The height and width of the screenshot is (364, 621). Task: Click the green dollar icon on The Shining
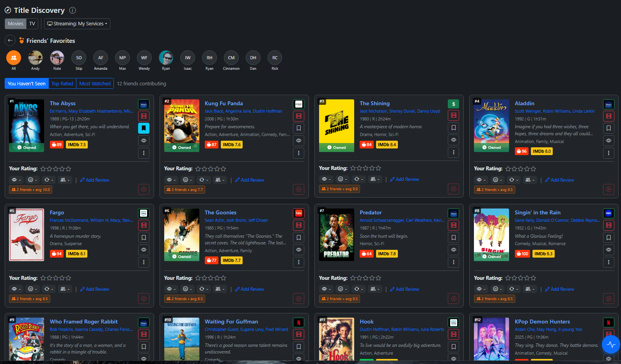click(453, 104)
